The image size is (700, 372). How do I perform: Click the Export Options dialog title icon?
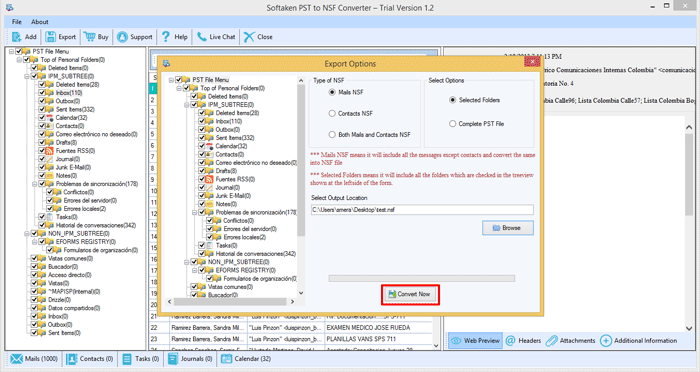[167, 64]
